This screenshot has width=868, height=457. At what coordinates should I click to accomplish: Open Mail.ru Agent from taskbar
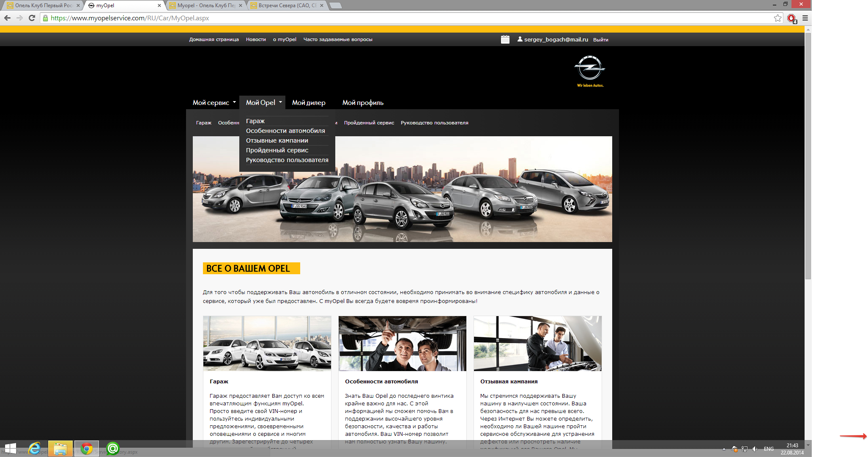click(x=113, y=449)
